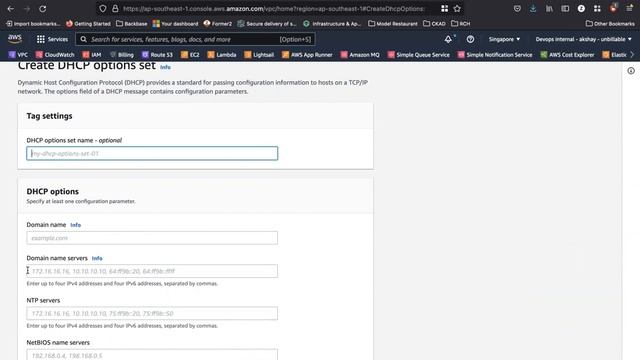Open the Pocket save icon
Viewport: 640px width, 360px height.
pyautogui.click(x=517, y=9)
